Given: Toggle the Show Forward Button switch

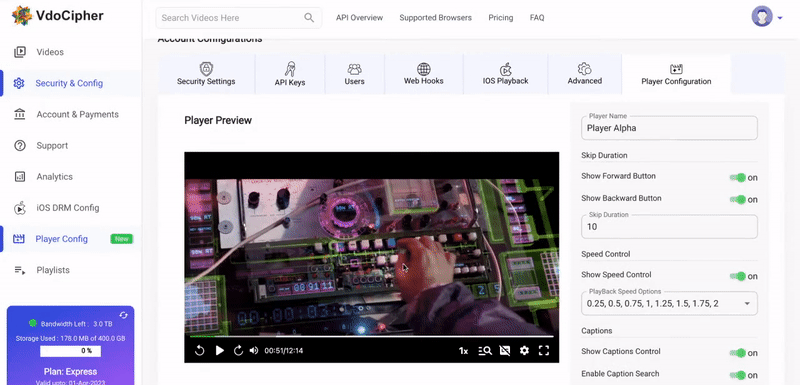Looking at the screenshot, I should click(738, 177).
